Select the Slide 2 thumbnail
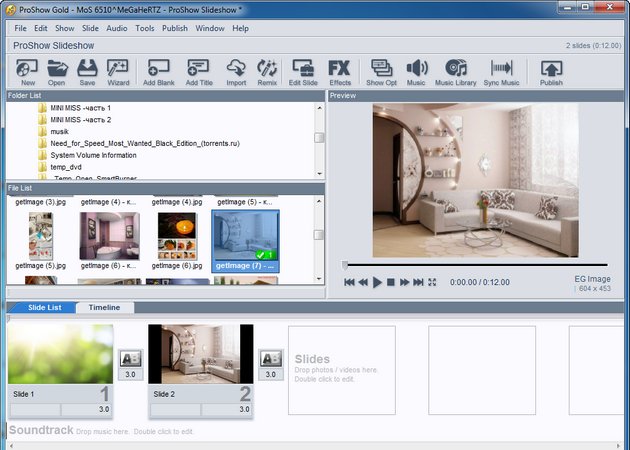 [200, 355]
